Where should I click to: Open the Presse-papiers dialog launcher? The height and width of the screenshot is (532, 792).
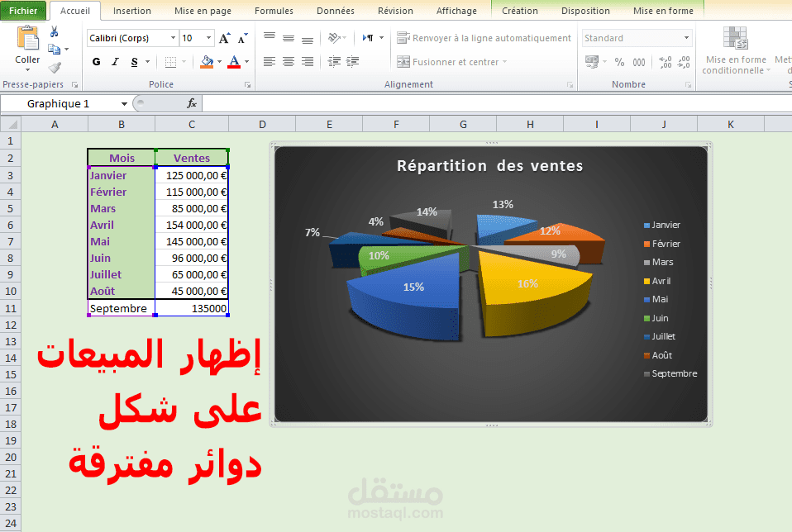[x=74, y=85]
